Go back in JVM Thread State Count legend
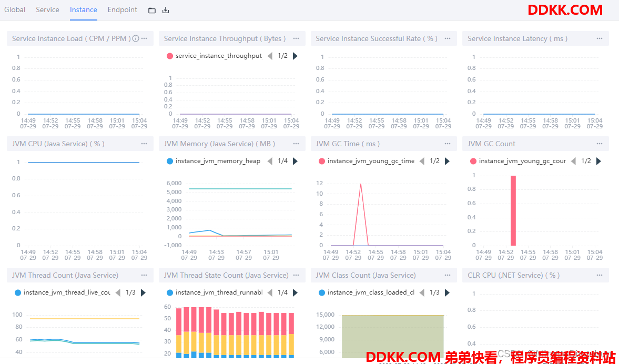The height and width of the screenshot is (364, 619). click(x=270, y=292)
